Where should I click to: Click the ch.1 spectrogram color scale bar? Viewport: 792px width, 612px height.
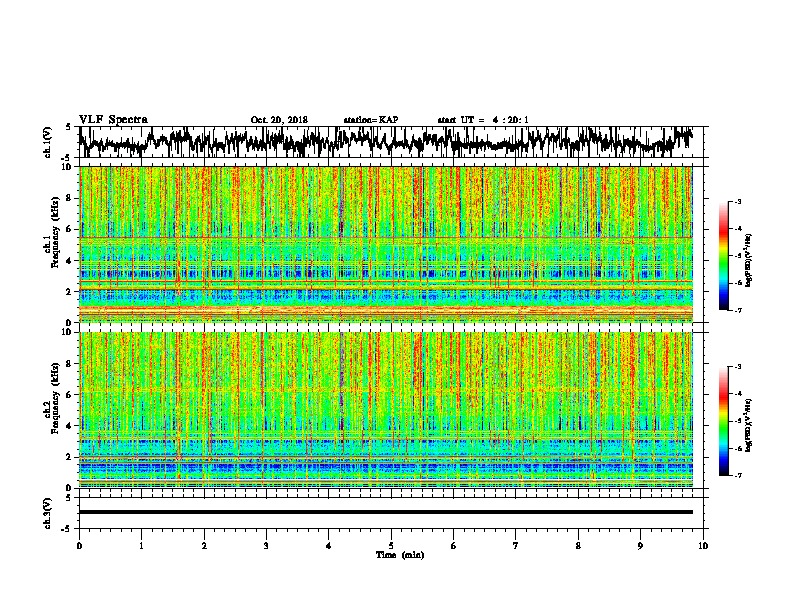tap(723, 256)
